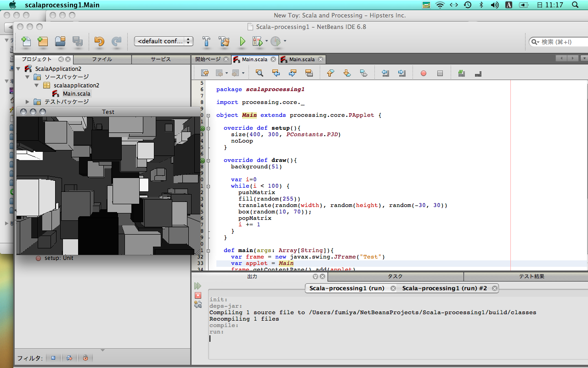
Task: Switch to the ファイル tab
Action: [x=102, y=59]
